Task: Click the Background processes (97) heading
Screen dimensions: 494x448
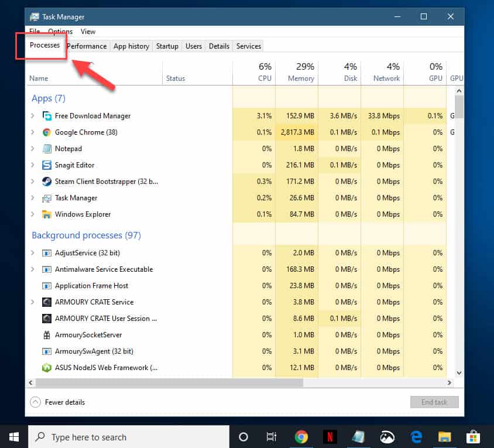Action: [x=86, y=235]
